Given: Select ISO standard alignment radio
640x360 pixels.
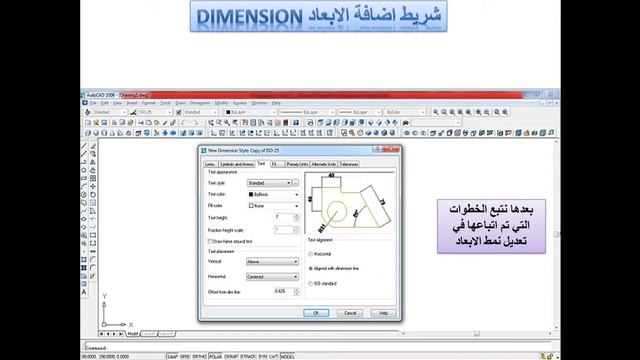Looking at the screenshot, I should 311,283.
